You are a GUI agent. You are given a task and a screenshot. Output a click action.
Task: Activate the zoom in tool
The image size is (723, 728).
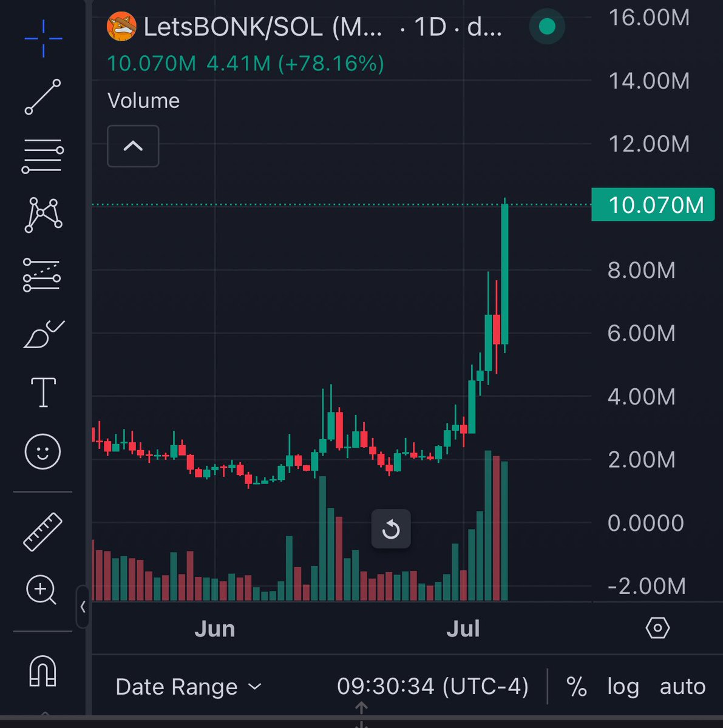[x=42, y=590]
